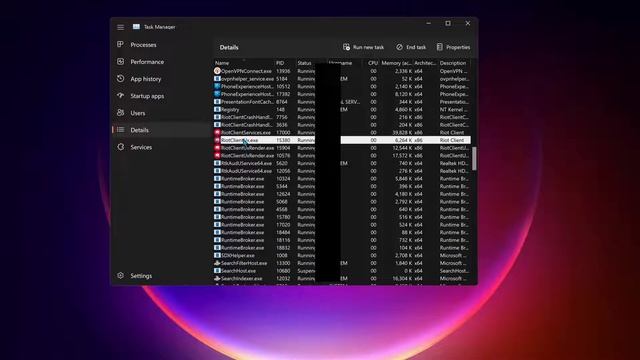Select RtkAudUService64.exe name with PID 12056

coord(246,171)
